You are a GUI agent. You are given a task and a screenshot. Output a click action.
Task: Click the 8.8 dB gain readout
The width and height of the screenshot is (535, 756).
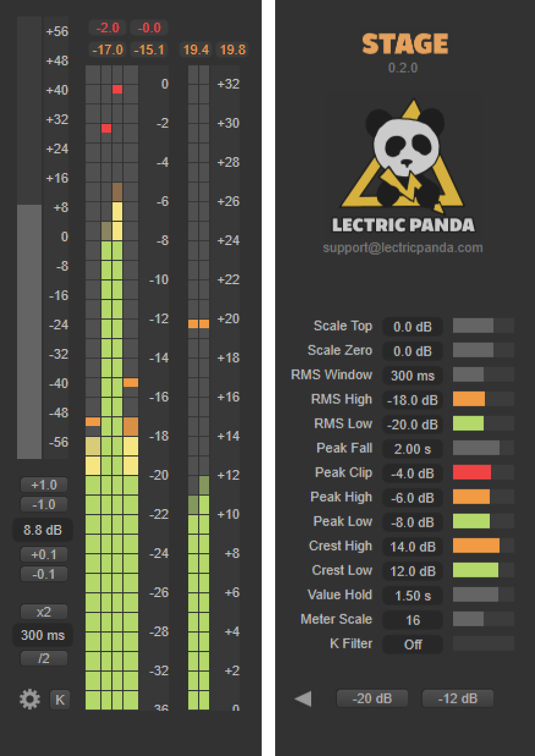43,530
